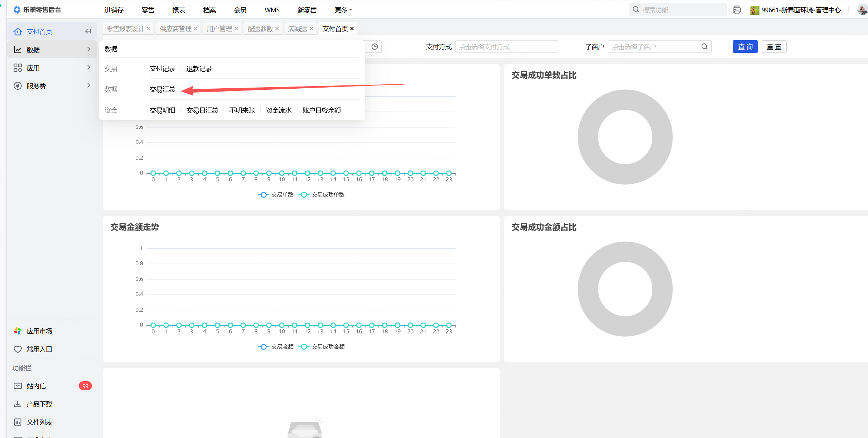Click the printer icon in header
The image size is (868, 438).
coord(737,10)
